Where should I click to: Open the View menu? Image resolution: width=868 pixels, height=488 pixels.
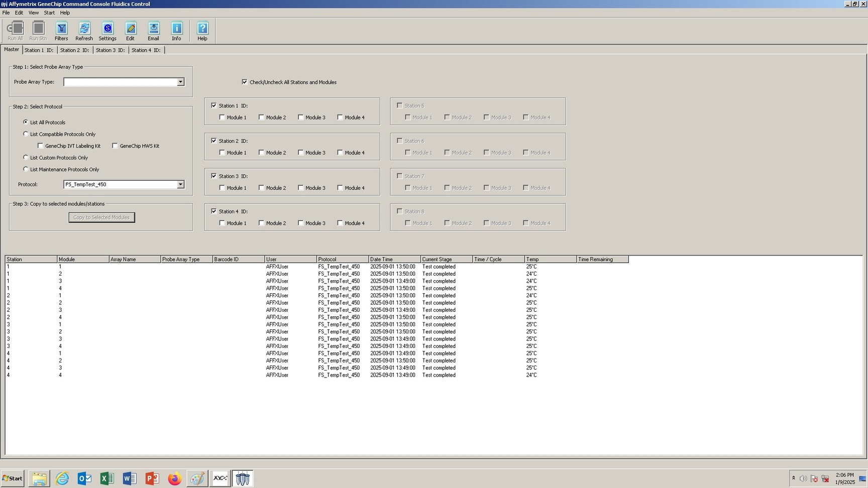pyautogui.click(x=34, y=13)
